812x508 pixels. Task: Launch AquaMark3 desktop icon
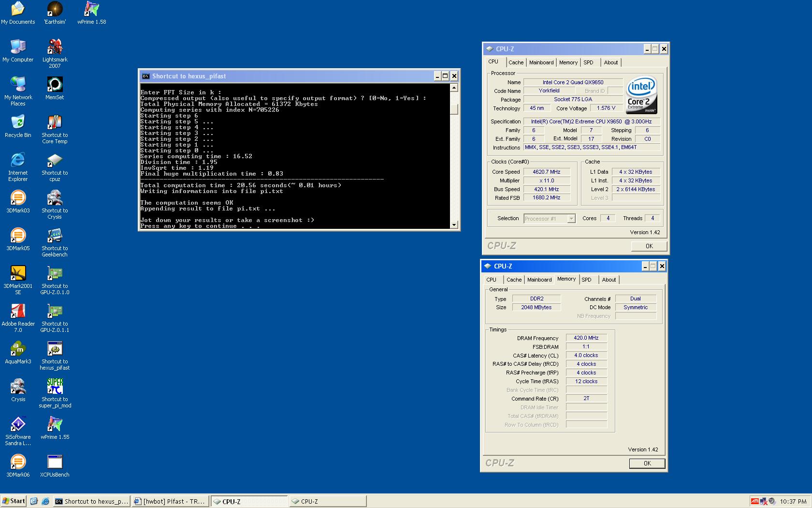[18, 353]
